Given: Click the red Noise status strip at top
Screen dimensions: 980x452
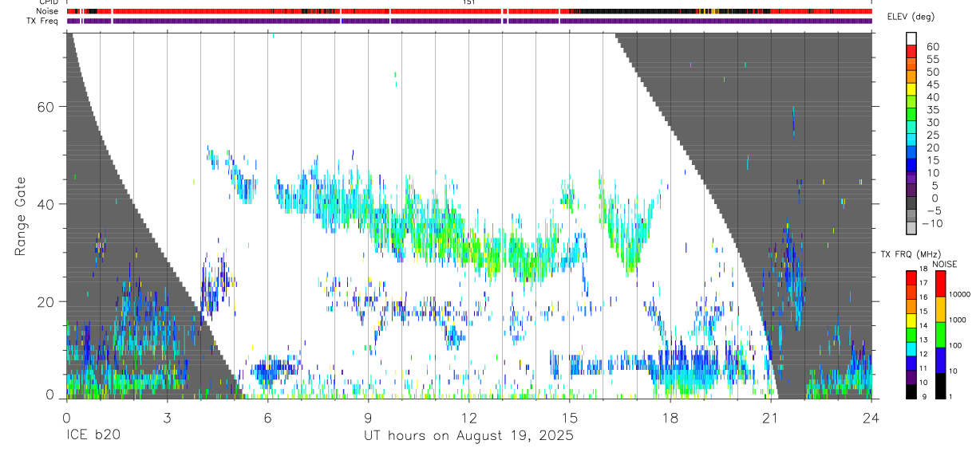Looking at the screenshot, I should [468, 11].
